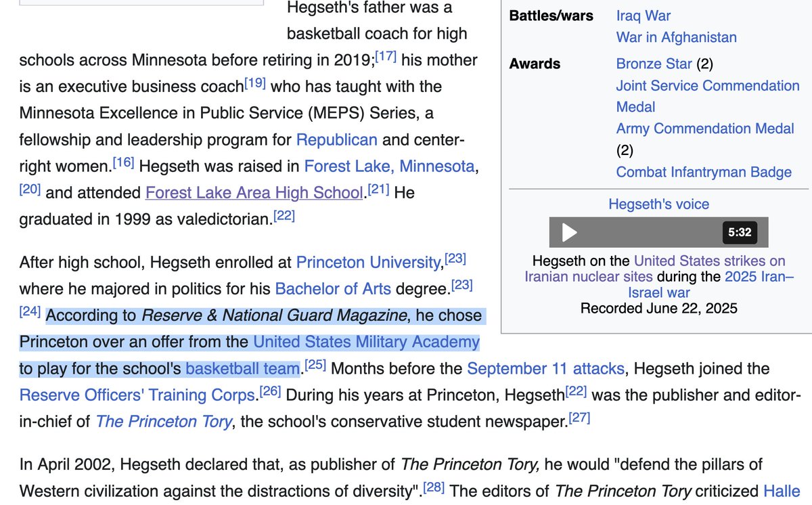
Task: Open the Joint Service Commendation Medal link
Action: [x=708, y=96]
